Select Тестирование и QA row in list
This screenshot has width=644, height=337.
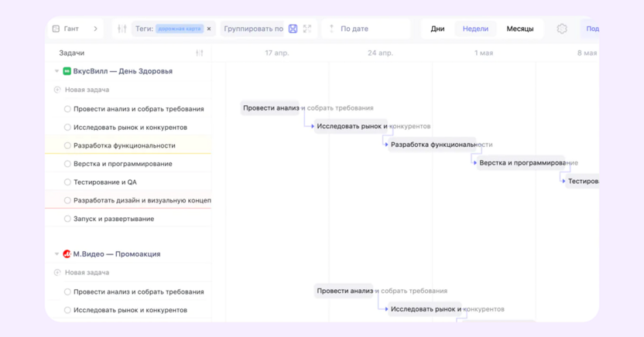pyautogui.click(x=128, y=182)
